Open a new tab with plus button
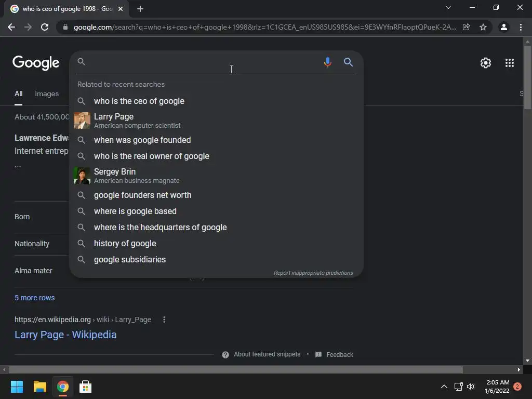The width and height of the screenshot is (532, 399). pos(140,9)
